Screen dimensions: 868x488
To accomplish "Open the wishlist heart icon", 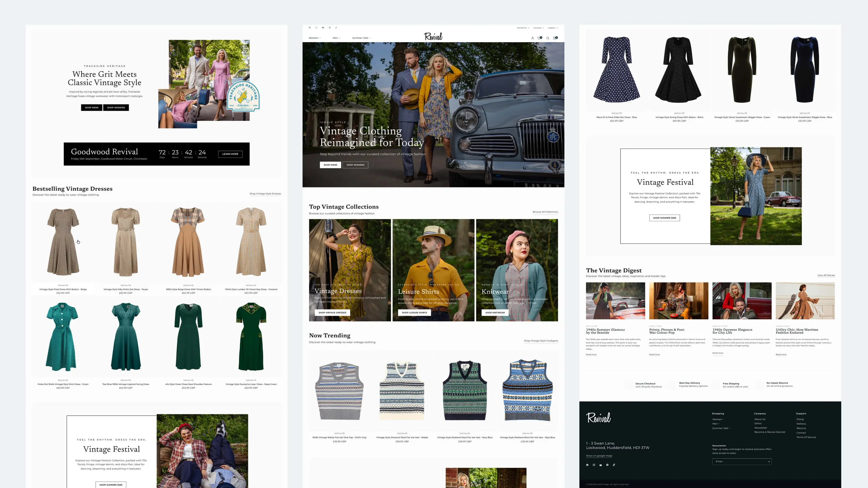I will coord(539,38).
